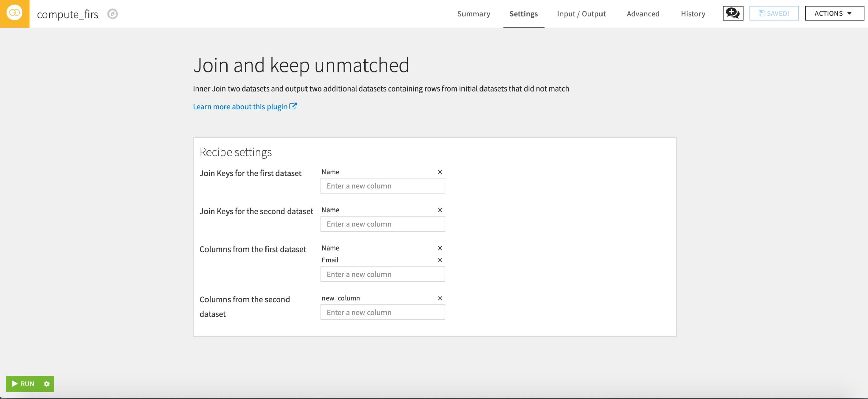Enter a column in Join Keys for first dataset

(x=382, y=185)
